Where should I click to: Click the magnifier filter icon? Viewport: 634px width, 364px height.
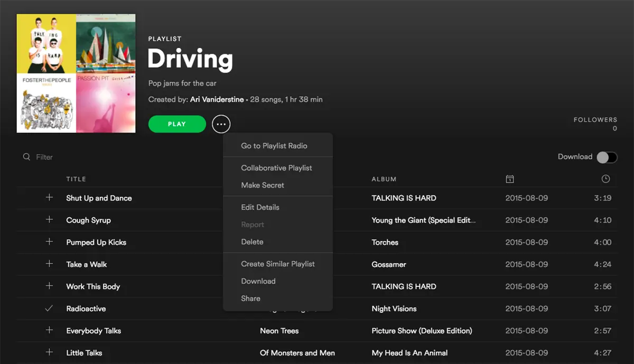[26, 157]
